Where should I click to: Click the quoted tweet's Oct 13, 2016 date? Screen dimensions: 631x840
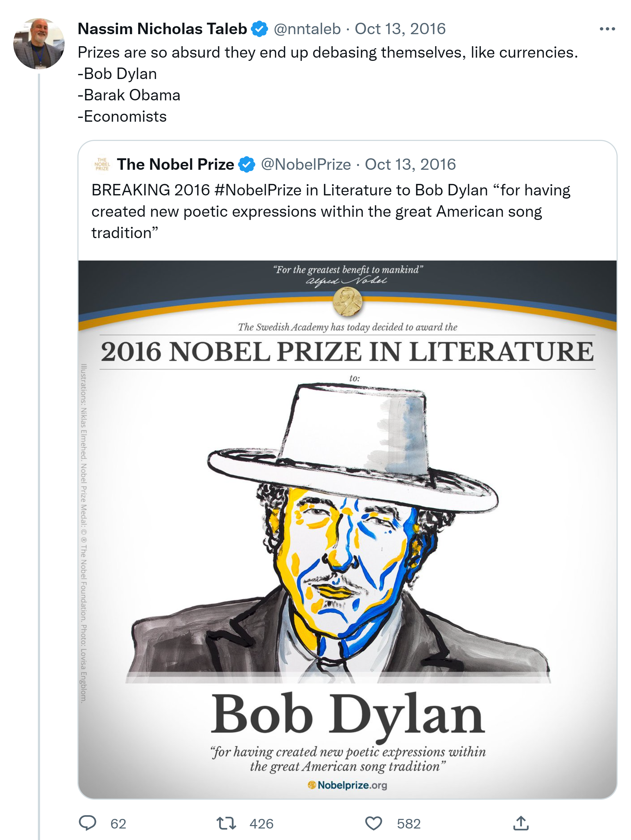coord(410,164)
